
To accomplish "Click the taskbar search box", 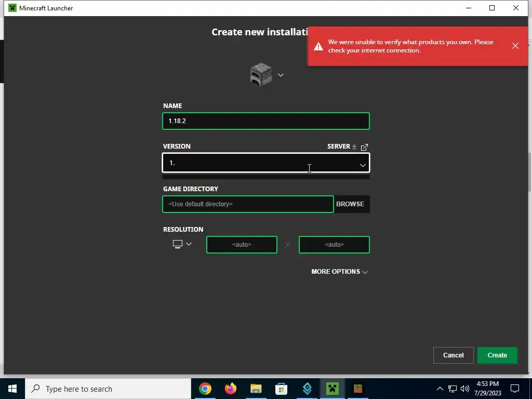I will click(108, 389).
